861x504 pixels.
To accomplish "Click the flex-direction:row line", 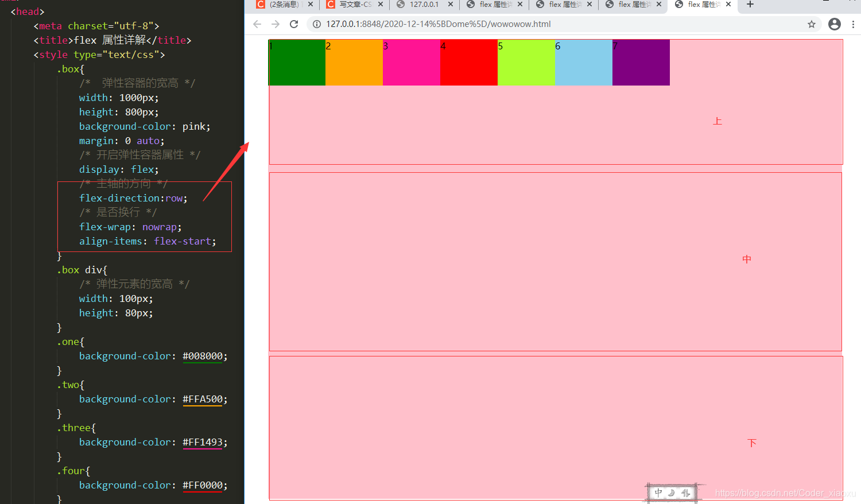I will pyautogui.click(x=133, y=198).
